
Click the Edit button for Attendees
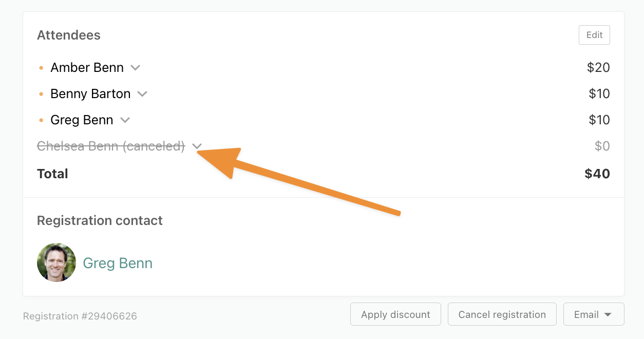(x=594, y=35)
